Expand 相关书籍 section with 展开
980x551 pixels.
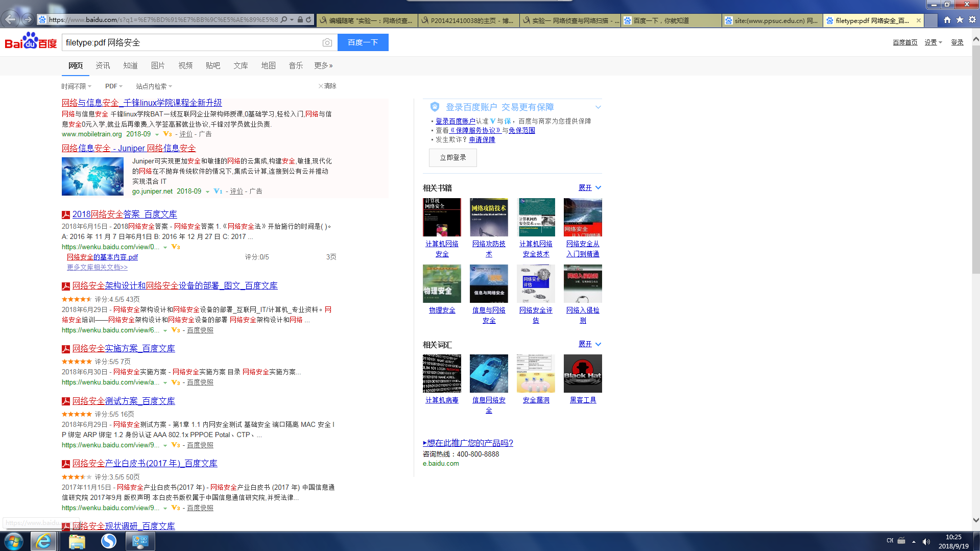coord(590,188)
